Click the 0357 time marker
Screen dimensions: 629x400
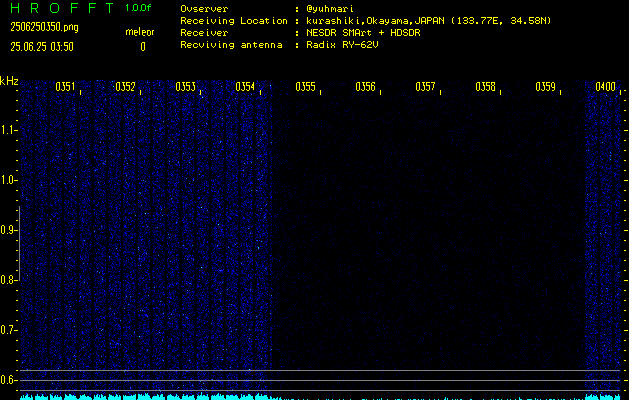pyautogui.click(x=425, y=87)
